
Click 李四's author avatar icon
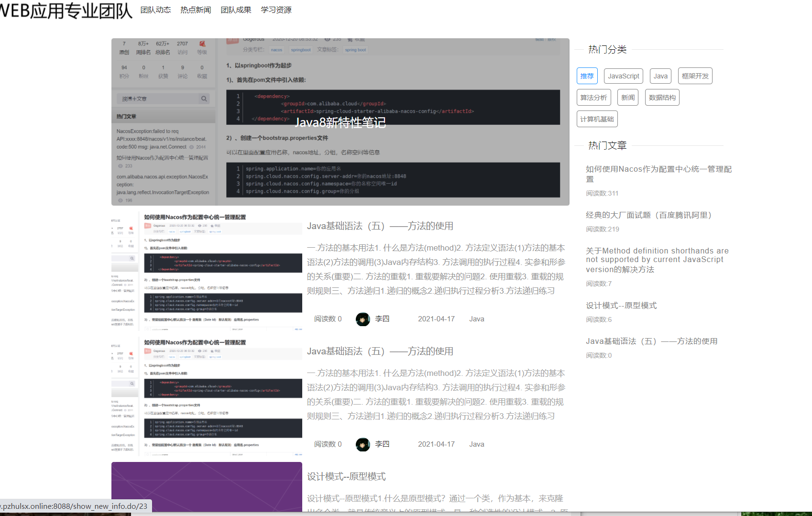click(x=363, y=319)
